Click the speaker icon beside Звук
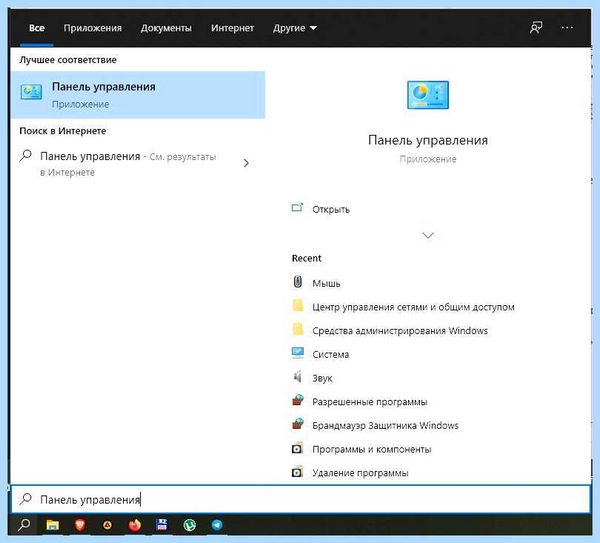 (298, 377)
